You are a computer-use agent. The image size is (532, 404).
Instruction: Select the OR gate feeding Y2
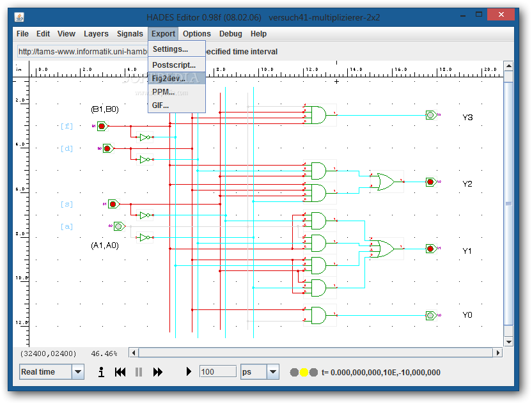(386, 182)
